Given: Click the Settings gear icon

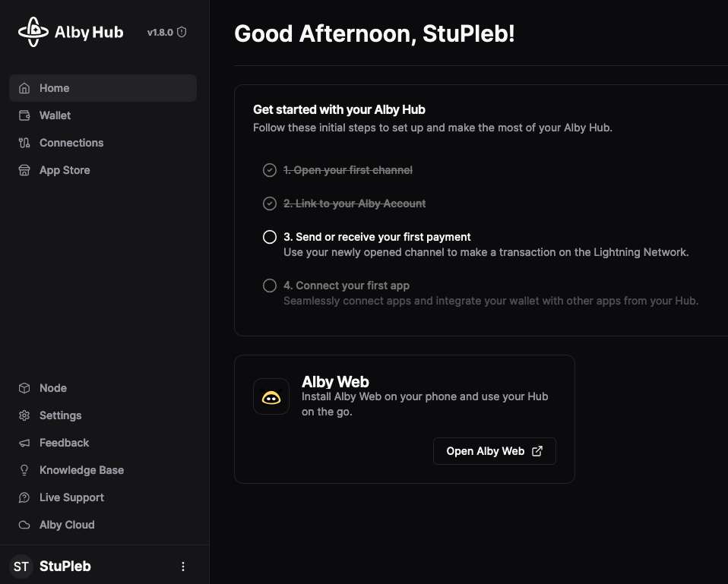Looking at the screenshot, I should coord(24,415).
